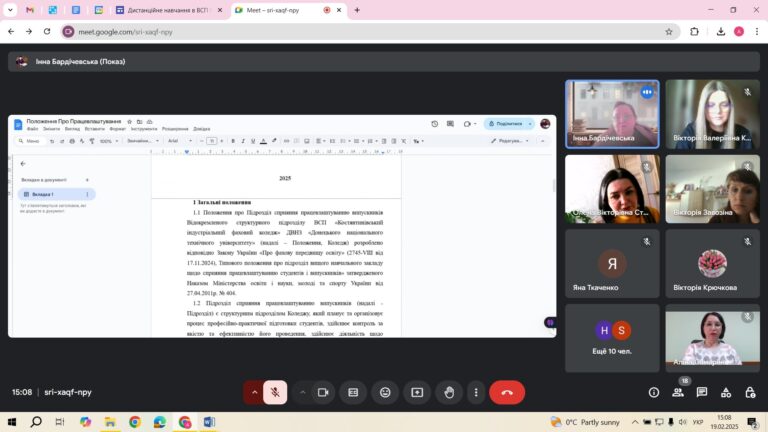Unmute the microphone in Meet

(x=275, y=392)
